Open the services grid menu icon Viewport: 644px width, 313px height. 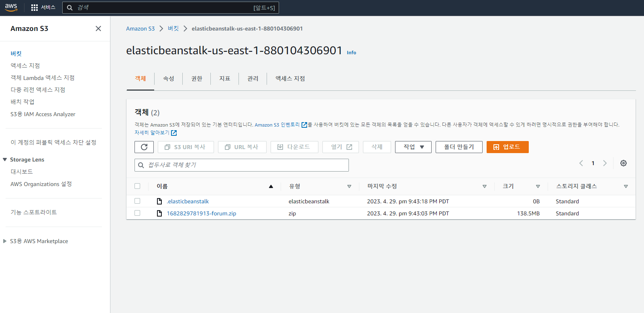(35, 8)
